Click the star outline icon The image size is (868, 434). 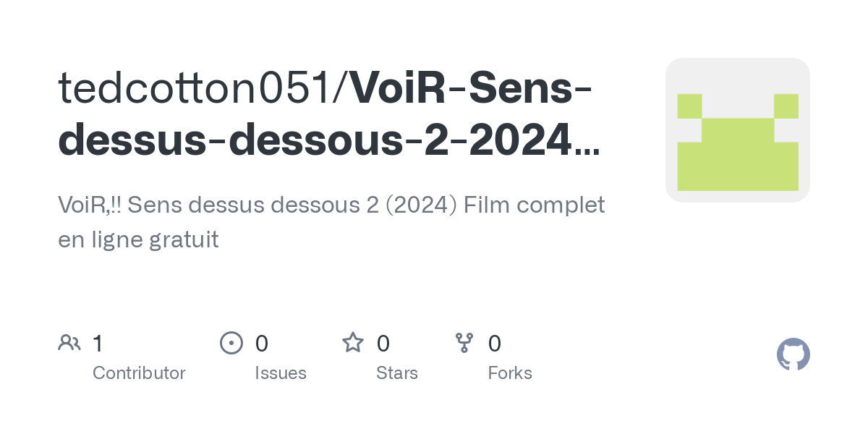[x=353, y=342]
